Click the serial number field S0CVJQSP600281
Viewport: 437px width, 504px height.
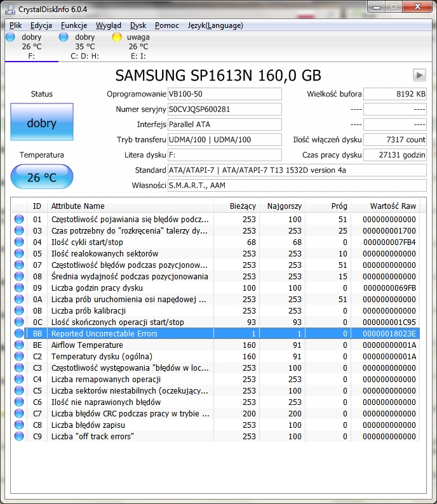tap(225, 109)
